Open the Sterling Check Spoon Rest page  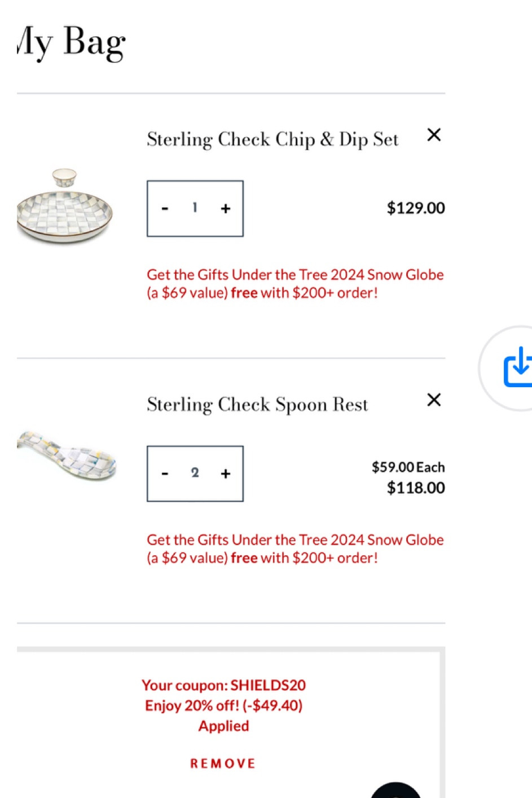[x=257, y=404]
